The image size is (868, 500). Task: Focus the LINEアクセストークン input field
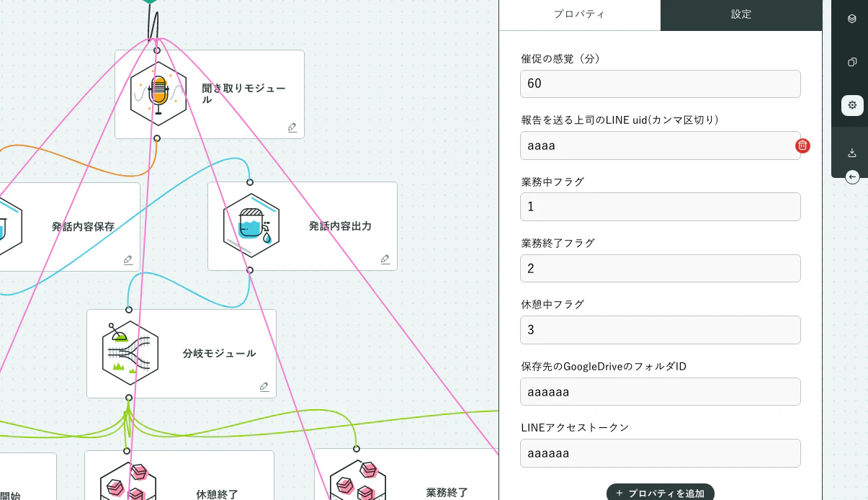[x=661, y=453]
